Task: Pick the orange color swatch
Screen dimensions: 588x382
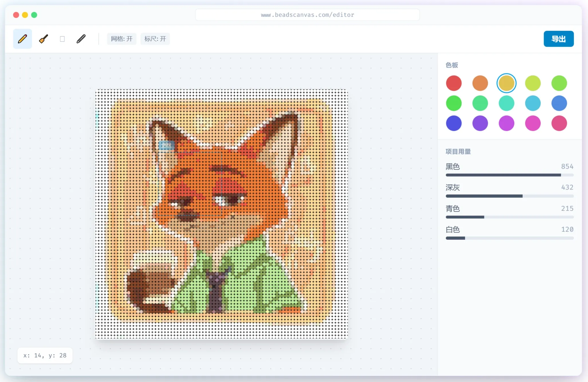Action: click(480, 83)
